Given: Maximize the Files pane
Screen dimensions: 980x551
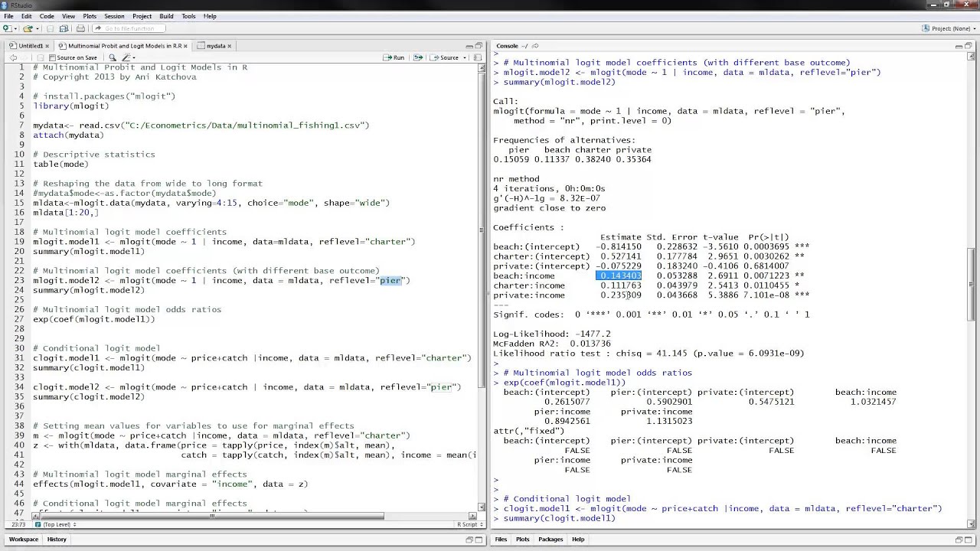Looking at the screenshot, I should pyautogui.click(x=969, y=539).
